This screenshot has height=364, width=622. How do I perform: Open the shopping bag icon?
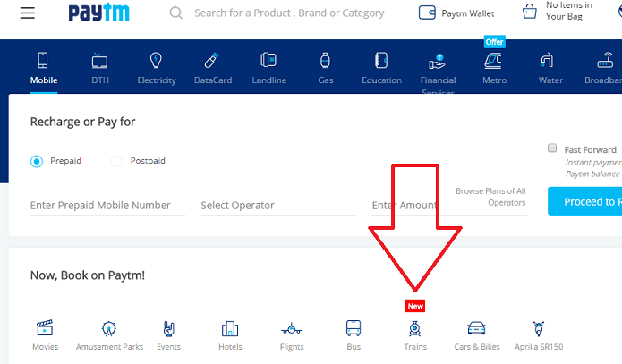(x=530, y=12)
